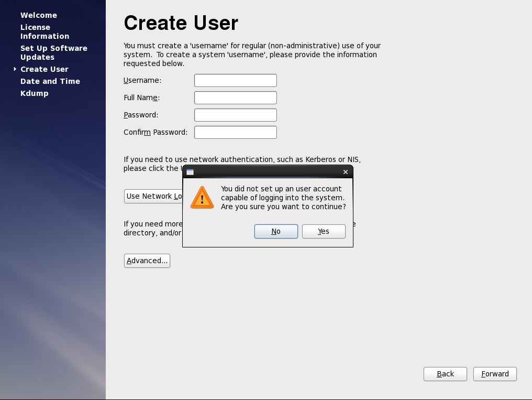Open the Advanced... user settings
The height and width of the screenshot is (400, 532).
click(x=147, y=261)
